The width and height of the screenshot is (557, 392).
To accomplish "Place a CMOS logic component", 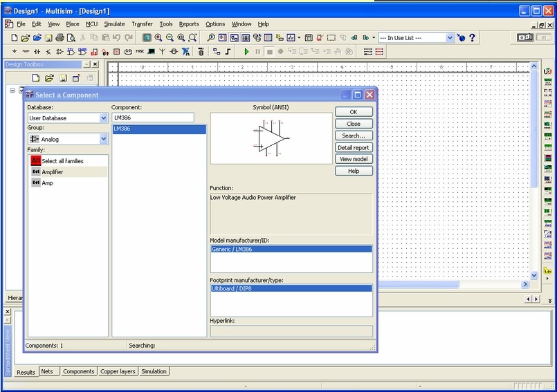I will [82, 51].
